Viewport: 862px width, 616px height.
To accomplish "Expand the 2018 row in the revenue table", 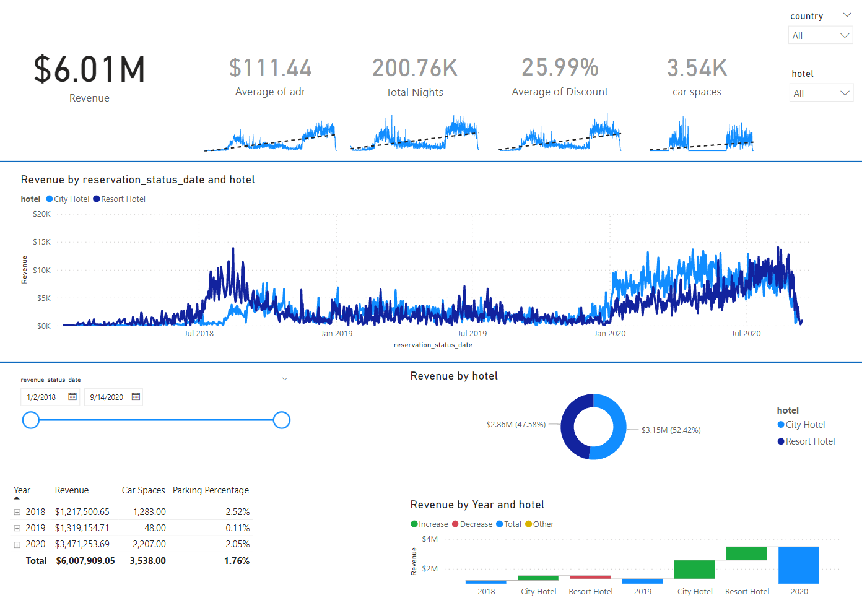I will coord(16,512).
